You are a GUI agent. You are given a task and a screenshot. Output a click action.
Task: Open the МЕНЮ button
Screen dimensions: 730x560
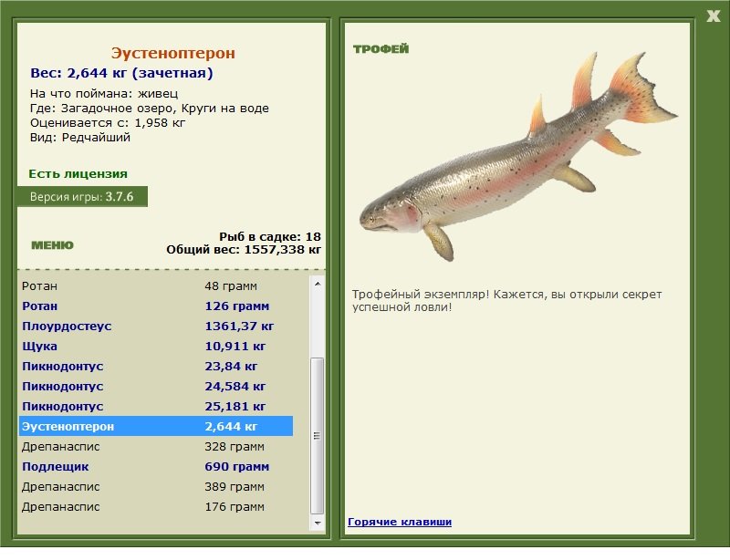coord(52,245)
